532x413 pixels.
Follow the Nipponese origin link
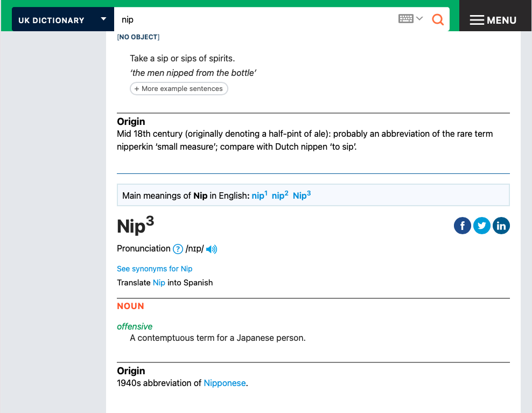point(225,383)
